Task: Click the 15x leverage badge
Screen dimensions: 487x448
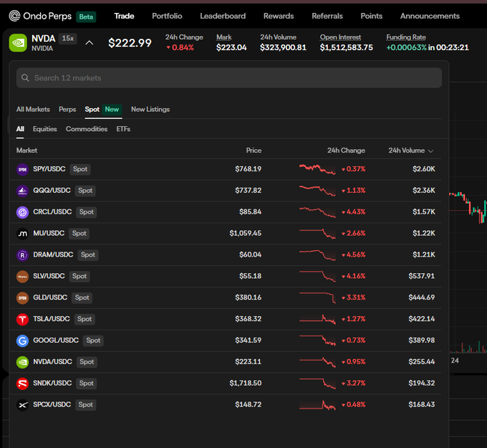Action: (x=68, y=39)
